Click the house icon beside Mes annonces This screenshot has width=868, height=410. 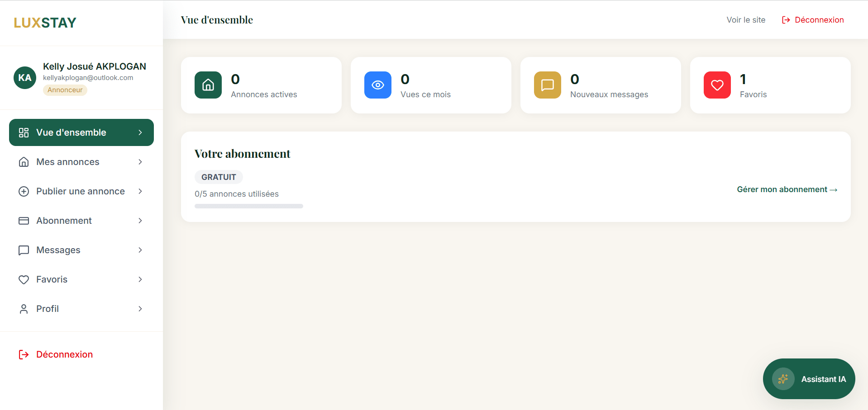click(x=24, y=162)
